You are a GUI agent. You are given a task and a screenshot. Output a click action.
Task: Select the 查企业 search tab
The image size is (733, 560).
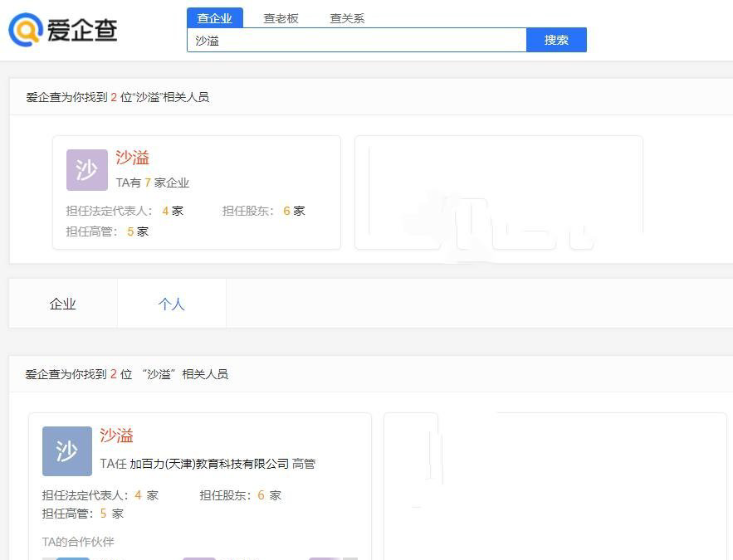coord(214,18)
